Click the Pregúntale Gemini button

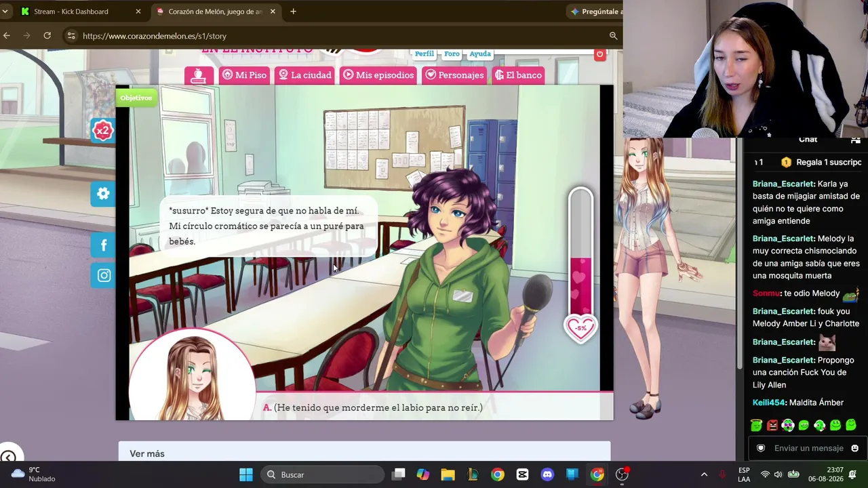595,12
